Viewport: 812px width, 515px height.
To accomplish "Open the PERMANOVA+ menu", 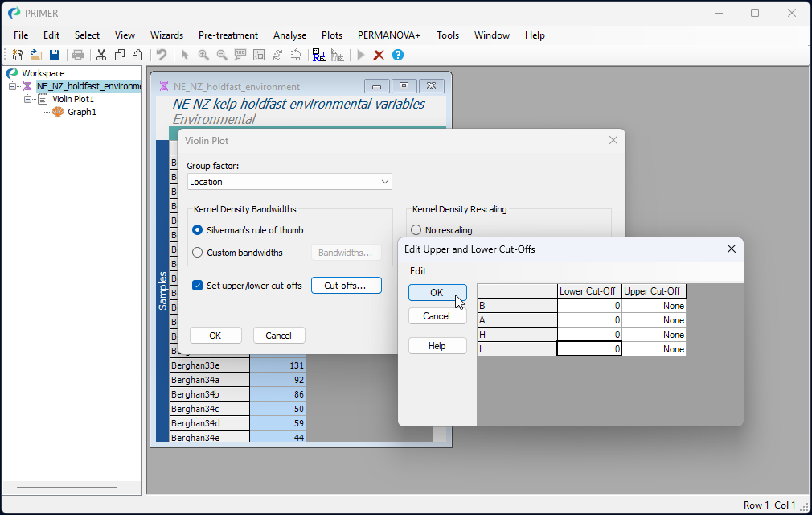I will pyautogui.click(x=388, y=35).
